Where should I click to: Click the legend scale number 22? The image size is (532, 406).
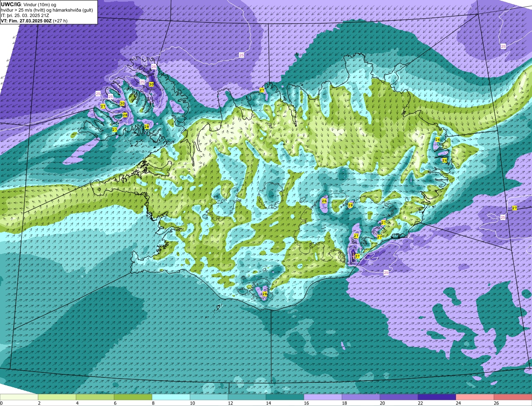[420, 403]
